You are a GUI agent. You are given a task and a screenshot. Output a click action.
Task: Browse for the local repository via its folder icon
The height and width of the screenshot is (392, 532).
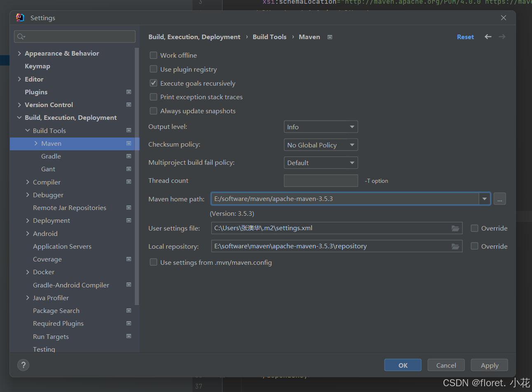coord(455,246)
